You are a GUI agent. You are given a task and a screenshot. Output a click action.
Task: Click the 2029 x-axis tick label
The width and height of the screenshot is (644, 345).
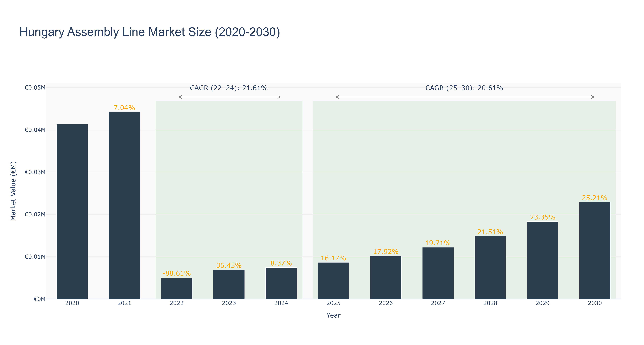tap(542, 303)
